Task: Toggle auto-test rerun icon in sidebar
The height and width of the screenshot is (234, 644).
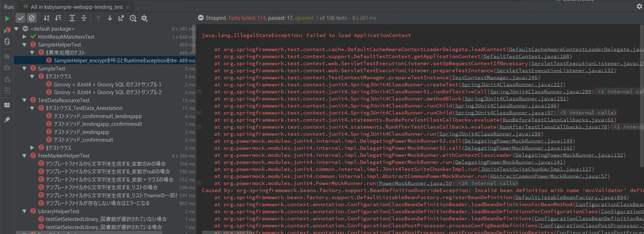Action: click(7, 42)
